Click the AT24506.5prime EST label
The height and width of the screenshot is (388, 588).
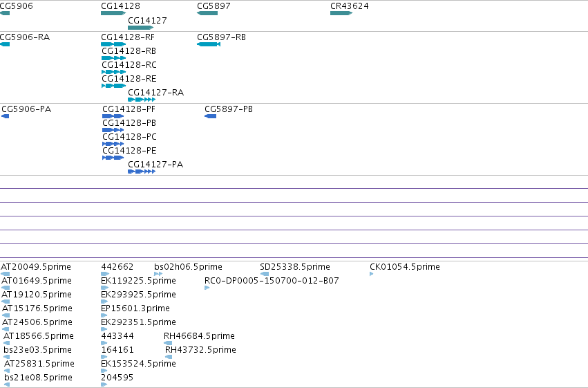pyautogui.click(x=37, y=322)
